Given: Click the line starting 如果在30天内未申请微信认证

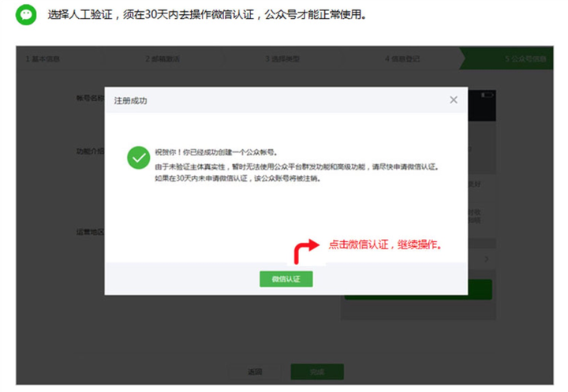Looking at the screenshot, I should [237, 178].
